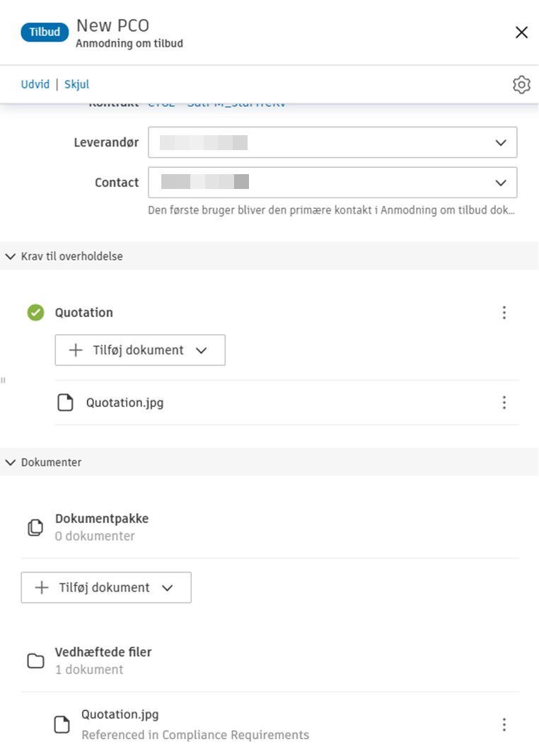539x756 pixels.
Task: Click the Dokumentpakke stacked-documents icon
Action: point(35,527)
